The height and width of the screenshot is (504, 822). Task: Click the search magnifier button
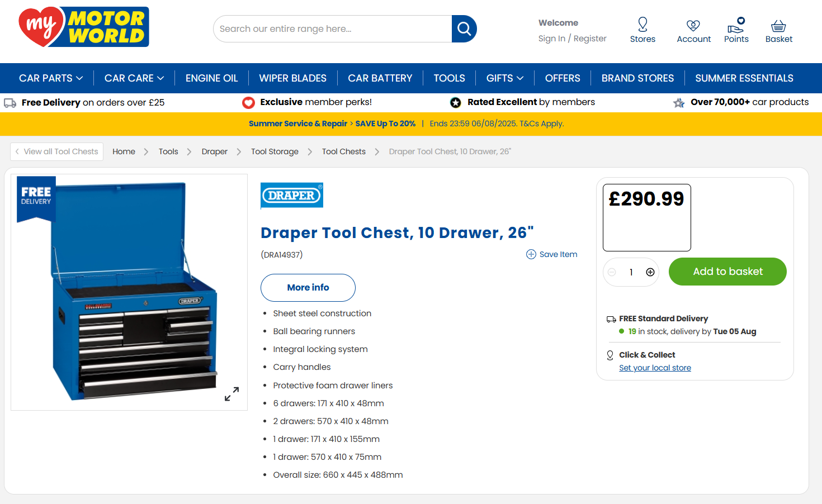point(464,29)
